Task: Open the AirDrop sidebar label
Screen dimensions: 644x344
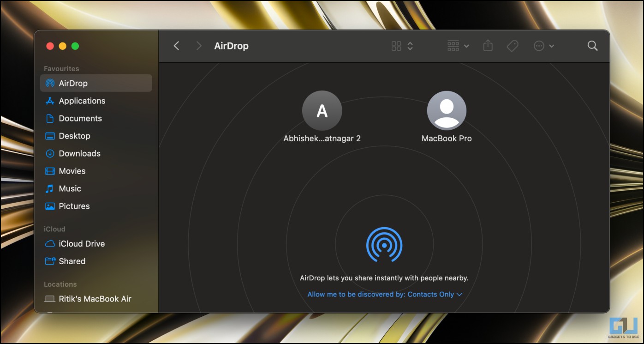Action: point(73,84)
